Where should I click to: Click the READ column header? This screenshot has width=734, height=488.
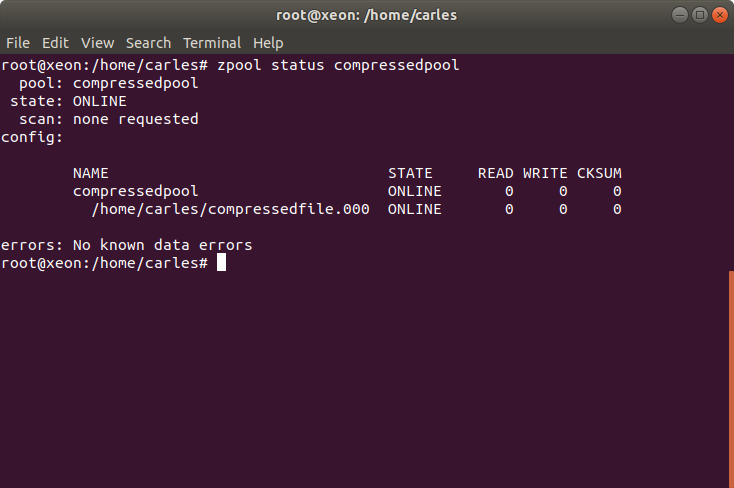[x=496, y=173]
